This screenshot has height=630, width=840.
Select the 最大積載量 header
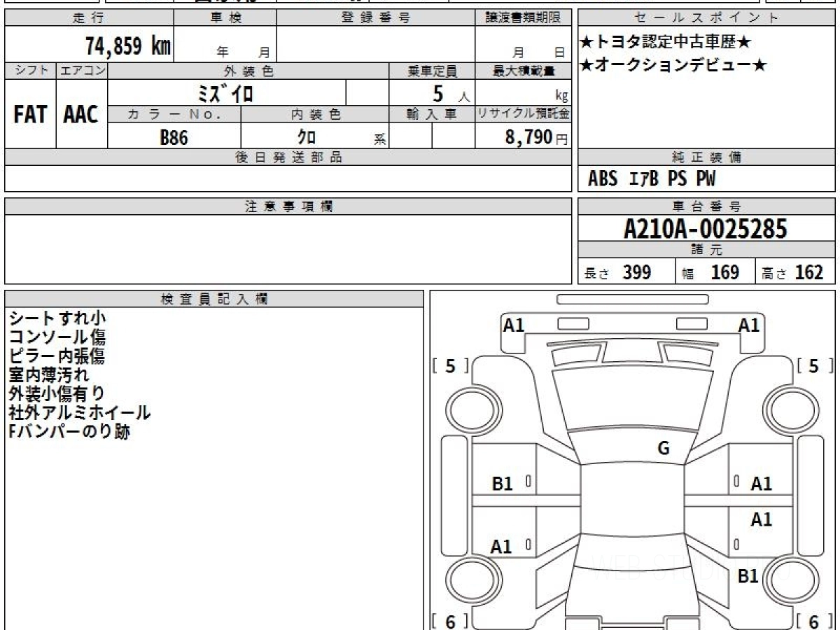pyautogui.click(x=524, y=71)
